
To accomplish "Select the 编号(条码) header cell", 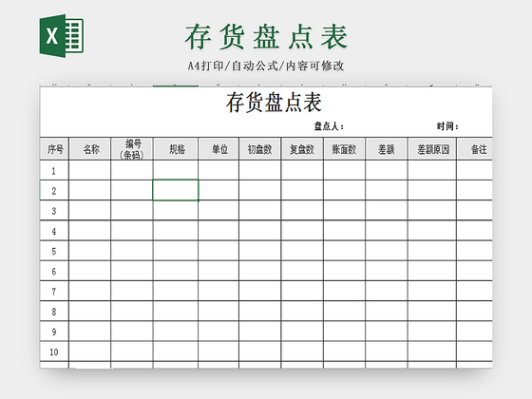I will click(x=132, y=149).
